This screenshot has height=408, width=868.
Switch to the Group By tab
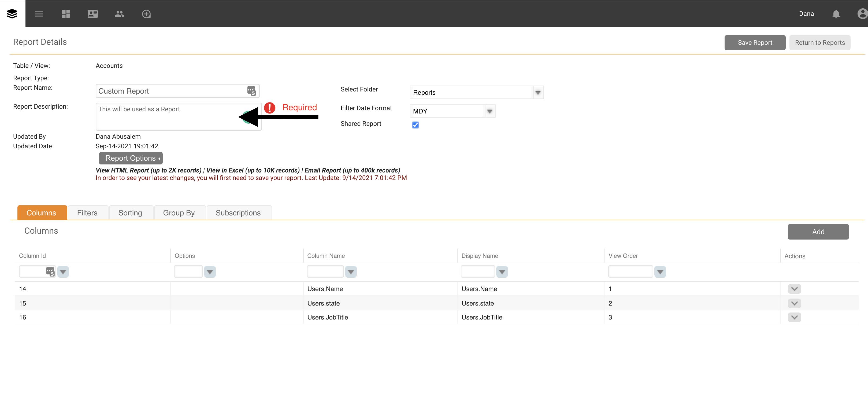coord(179,213)
